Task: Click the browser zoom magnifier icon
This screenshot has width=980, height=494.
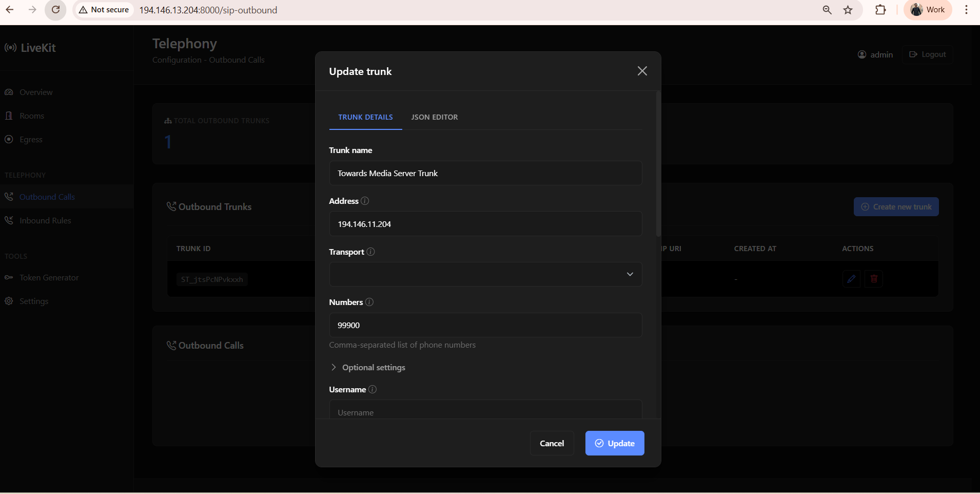Action: (827, 10)
